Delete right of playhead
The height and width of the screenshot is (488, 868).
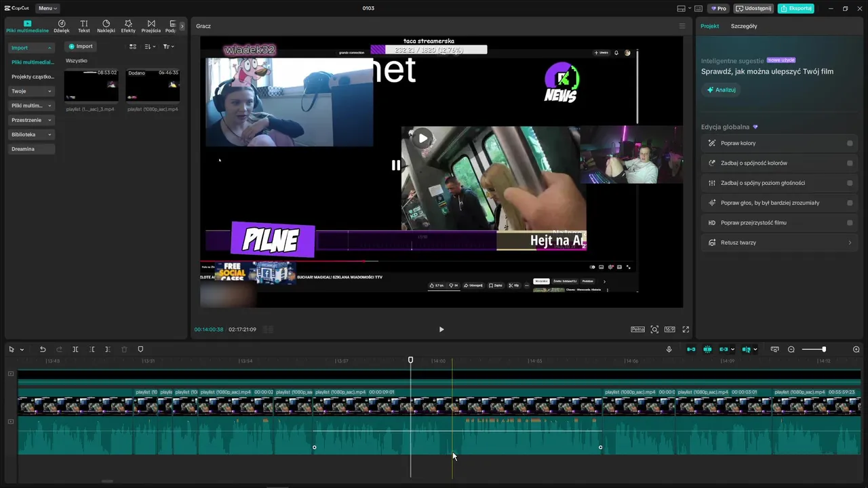[x=108, y=349]
